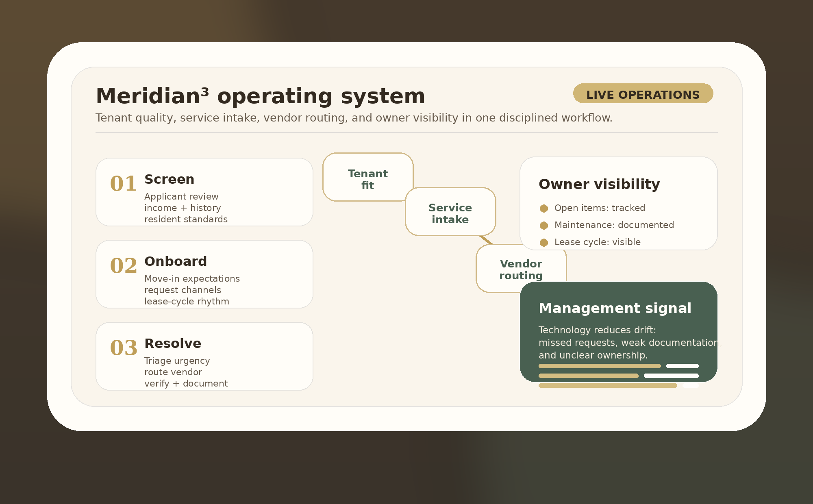Click the Applicant review line
The width and height of the screenshot is (813, 504).
click(x=181, y=196)
